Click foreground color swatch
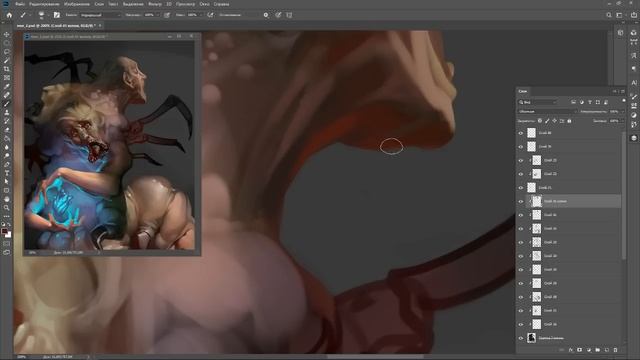Screen dimensions: 640x360 pyautogui.click(x=4, y=231)
